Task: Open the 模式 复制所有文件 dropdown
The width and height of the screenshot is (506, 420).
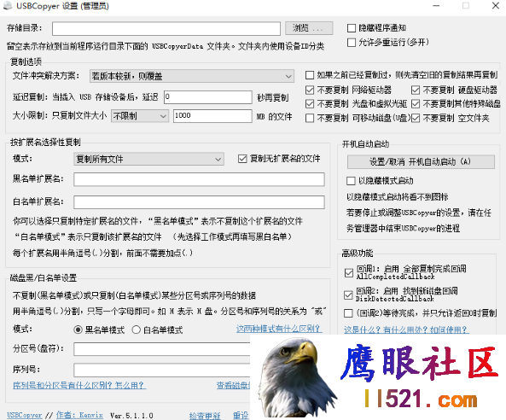Action: pos(148,159)
